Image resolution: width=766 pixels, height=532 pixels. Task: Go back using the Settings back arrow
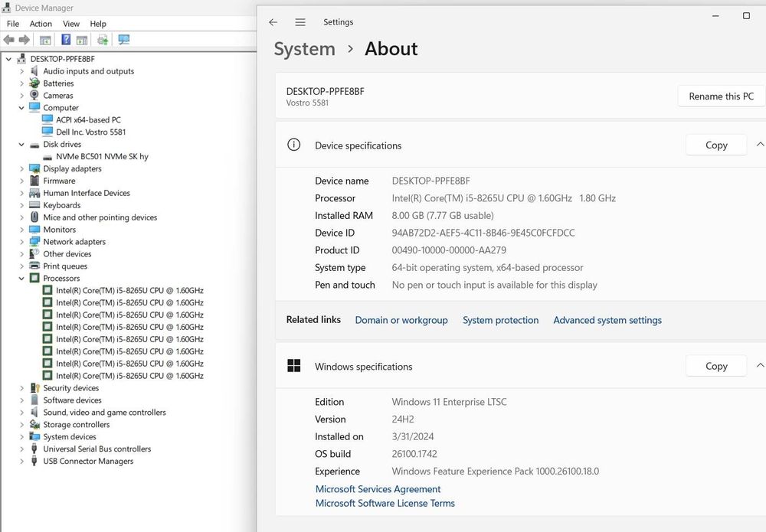tap(273, 22)
